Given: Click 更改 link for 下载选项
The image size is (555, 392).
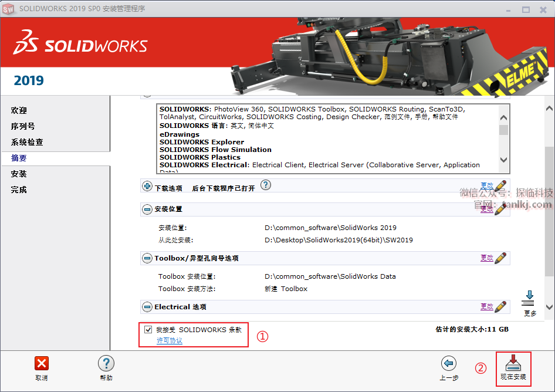Looking at the screenshot, I should (x=487, y=185).
